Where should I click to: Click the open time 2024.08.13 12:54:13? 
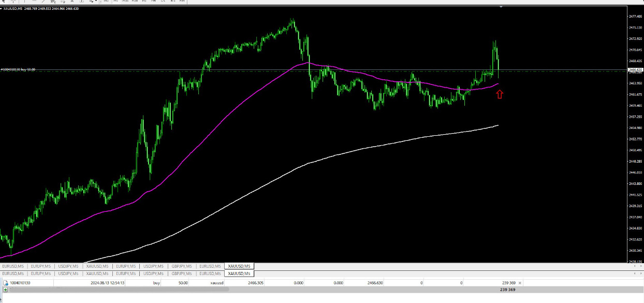click(x=108, y=283)
